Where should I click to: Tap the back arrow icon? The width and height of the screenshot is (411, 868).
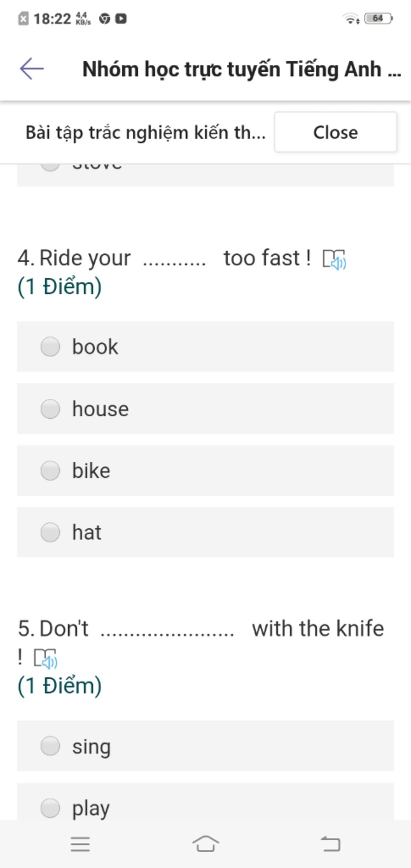[x=32, y=69]
